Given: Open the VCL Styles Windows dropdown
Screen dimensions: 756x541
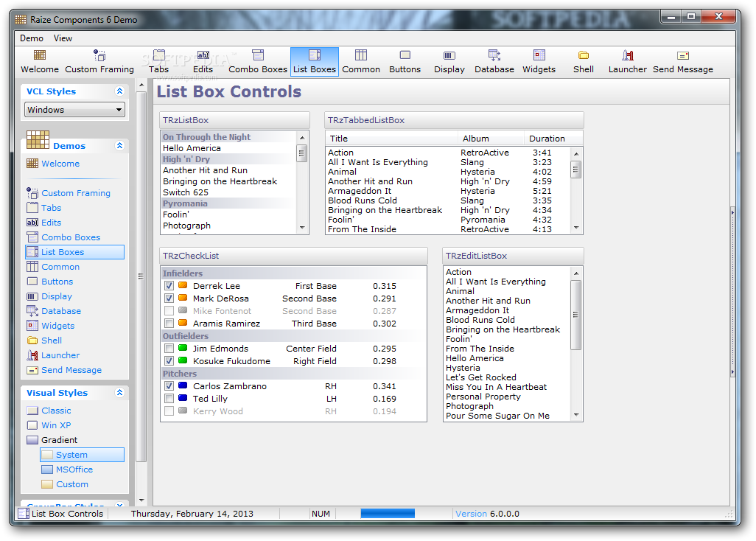Looking at the screenshot, I should pos(74,110).
